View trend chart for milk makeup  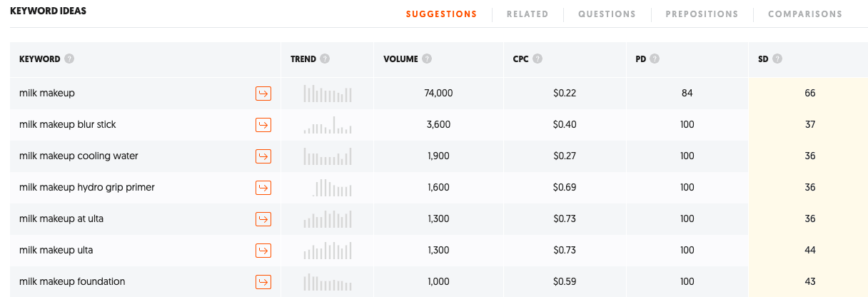[328, 94]
